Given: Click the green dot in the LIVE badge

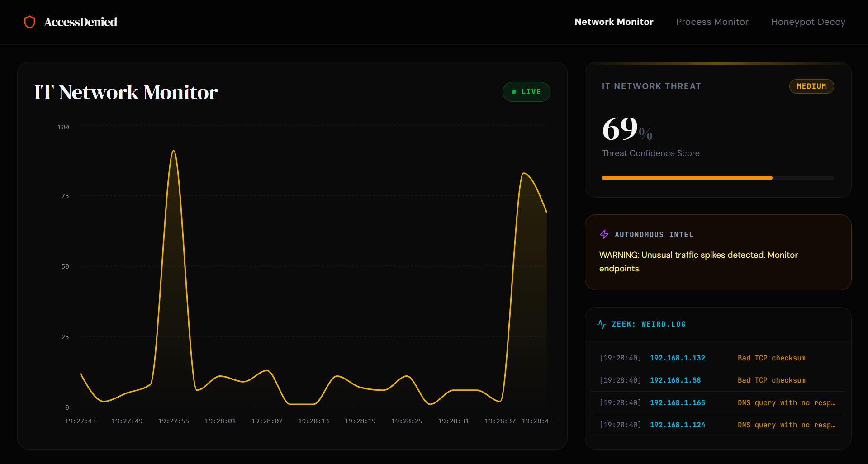Looking at the screenshot, I should click(x=514, y=92).
